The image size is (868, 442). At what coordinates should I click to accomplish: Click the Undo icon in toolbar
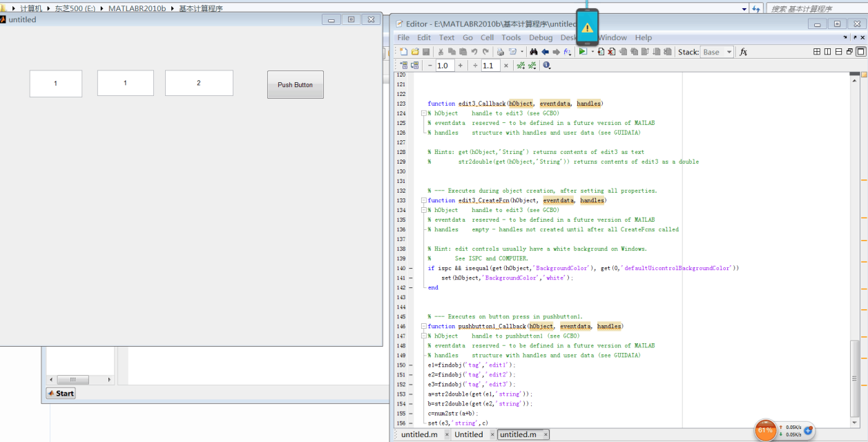pos(474,52)
